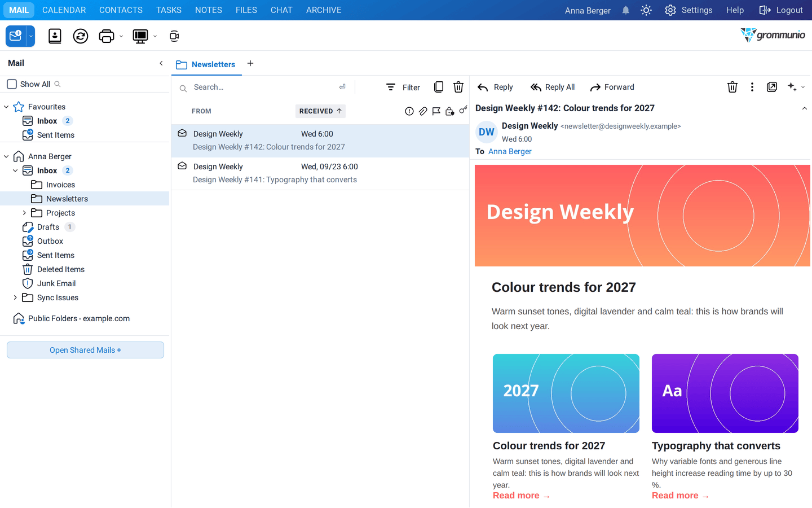Screen dimensions: 812x508
Task: Click the Search mail input field
Action: pos(262,87)
